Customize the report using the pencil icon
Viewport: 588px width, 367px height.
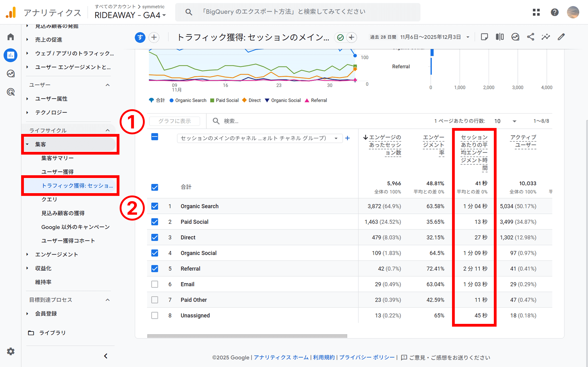[x=561, y=37]
